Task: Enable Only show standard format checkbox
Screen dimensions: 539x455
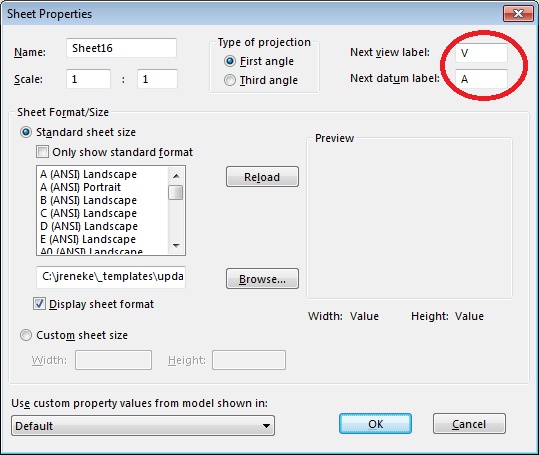Action: coord(42,152)
